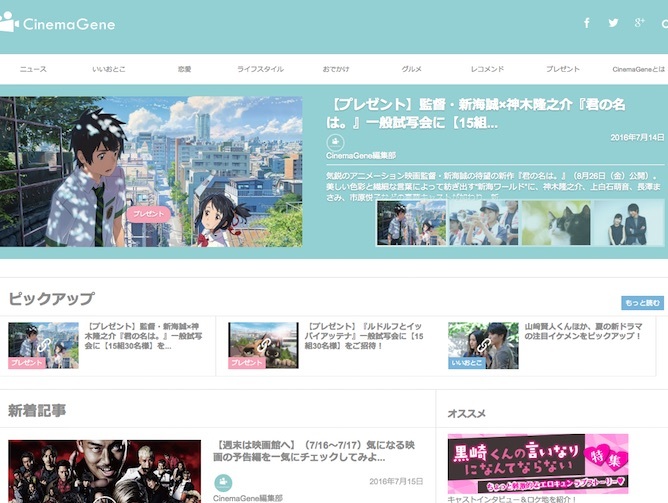Click link icon on 君の名は pickup thumbnail
This screenshot has height=503, width=668.
(x=43, y=345)
